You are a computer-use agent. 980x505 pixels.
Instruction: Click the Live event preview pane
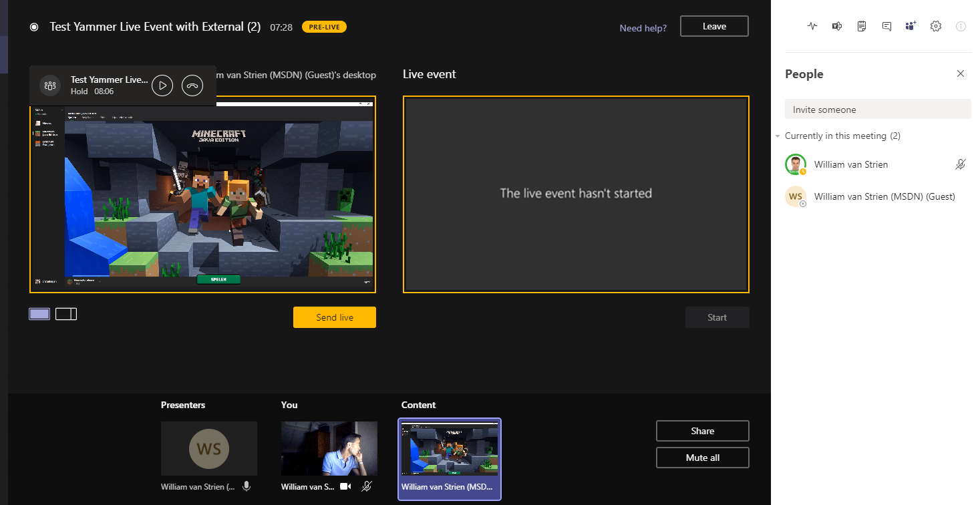click(x=576, y=194)
